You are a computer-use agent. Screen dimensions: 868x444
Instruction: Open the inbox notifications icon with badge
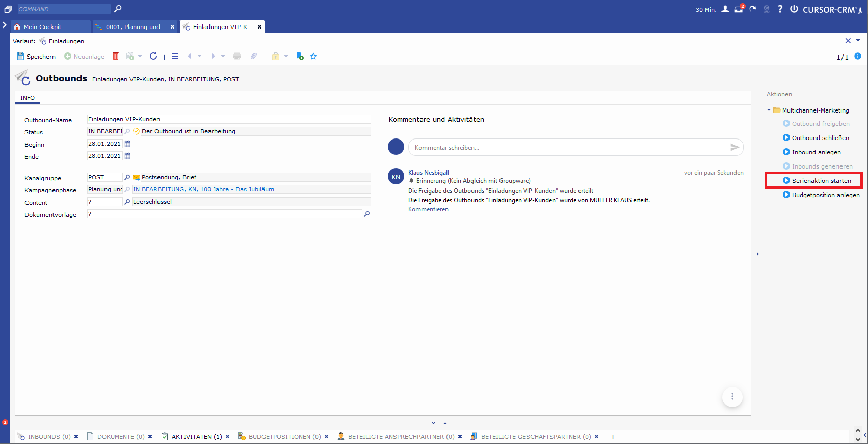[739, 9]
